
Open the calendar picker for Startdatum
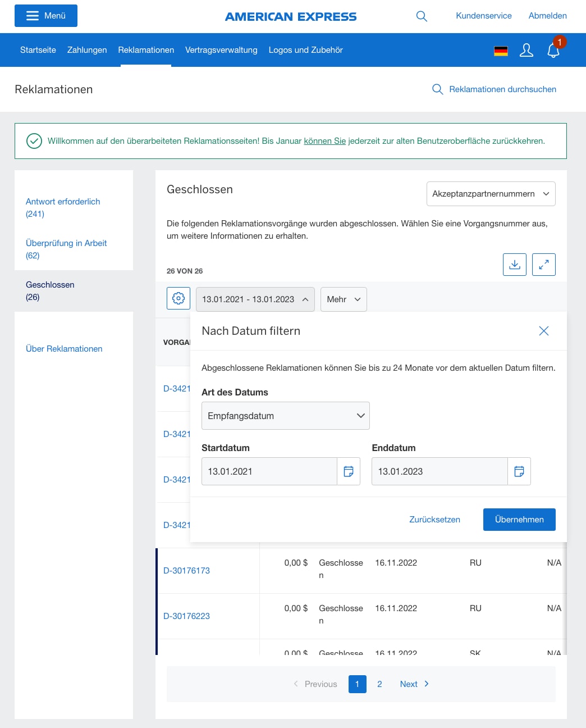click(x=349, y=471)
